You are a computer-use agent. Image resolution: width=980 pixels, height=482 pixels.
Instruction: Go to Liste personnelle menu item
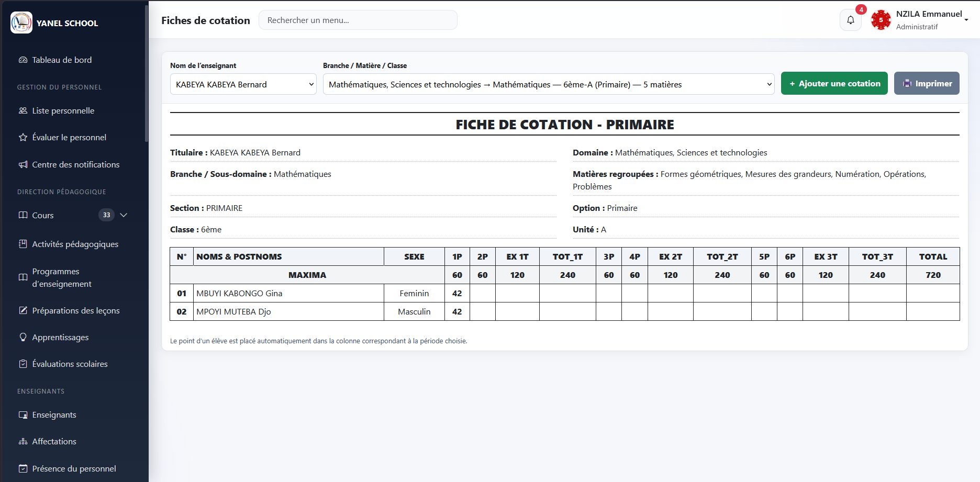click(73, 110)
